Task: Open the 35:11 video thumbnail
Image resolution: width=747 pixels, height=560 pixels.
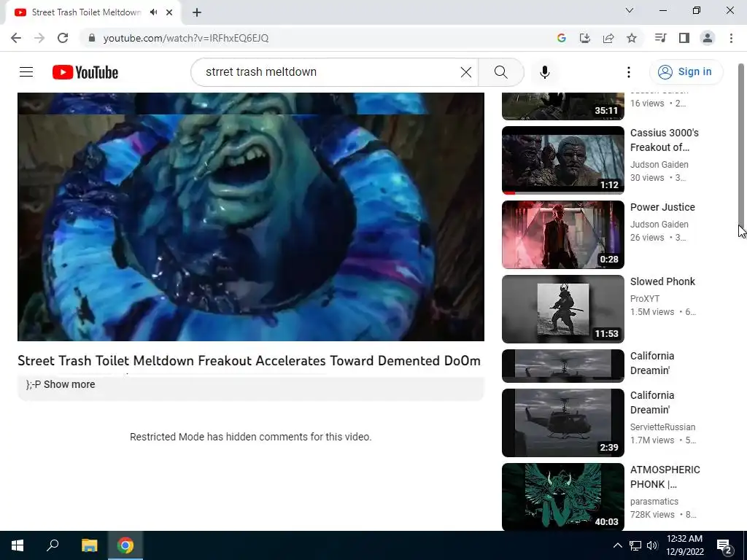Action: (x=562, y=106)
